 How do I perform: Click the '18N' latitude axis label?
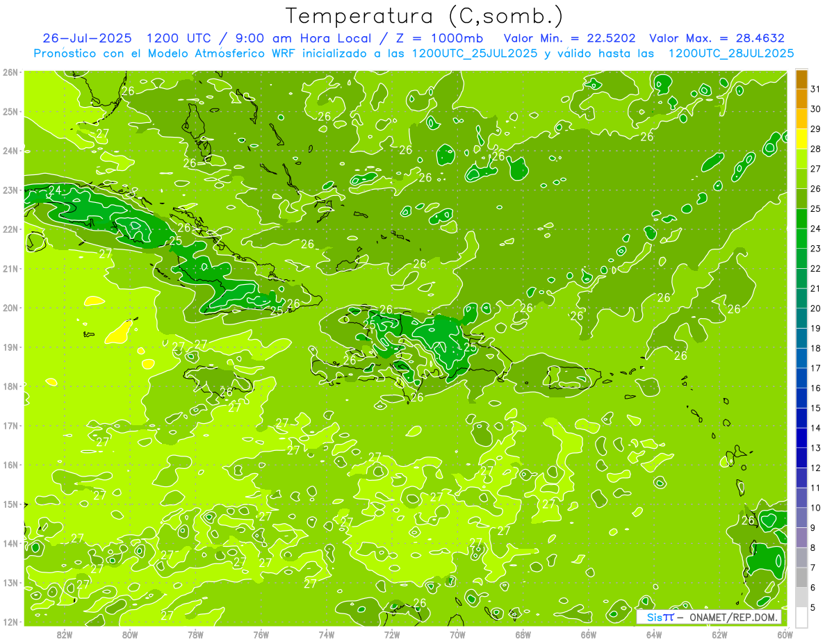click(x=10, y=386)
